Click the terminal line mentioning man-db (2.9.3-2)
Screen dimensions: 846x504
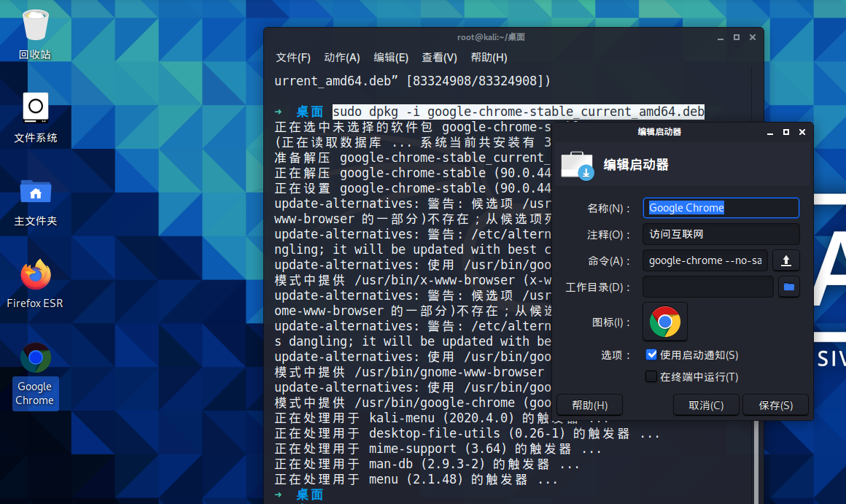(427, 464)
